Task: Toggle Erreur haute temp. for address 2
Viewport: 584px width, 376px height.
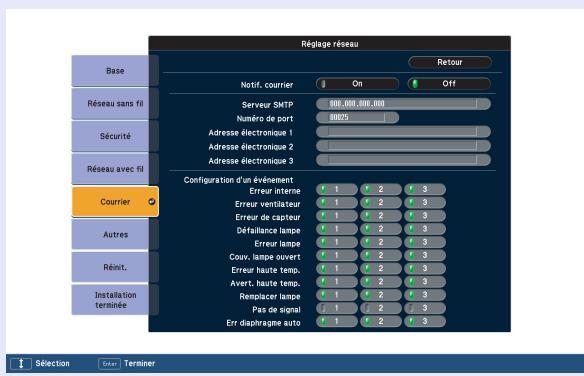Action: click(x=381, y=268)
